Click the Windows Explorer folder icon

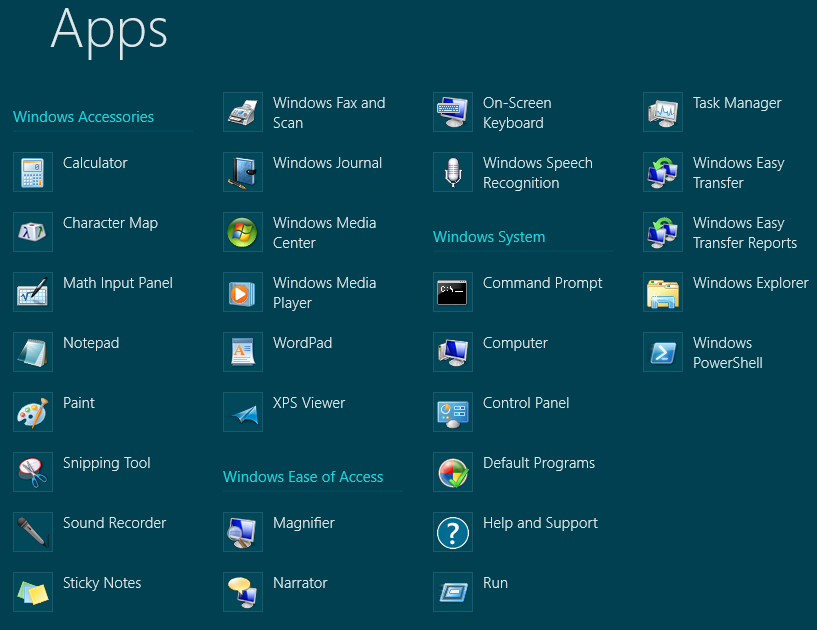[x=663, y=292]
